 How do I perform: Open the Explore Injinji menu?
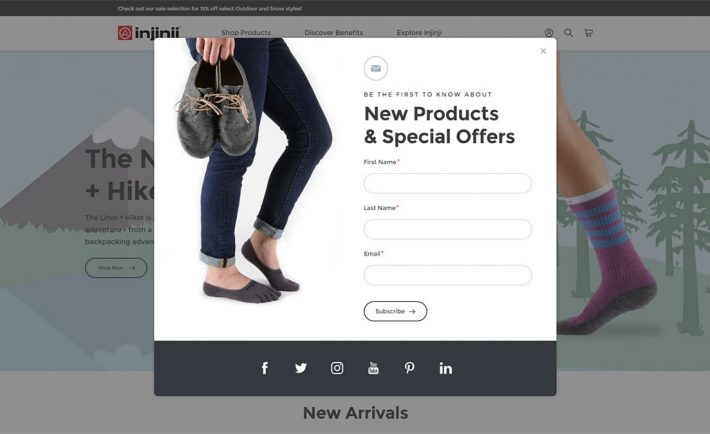(419, 33)
